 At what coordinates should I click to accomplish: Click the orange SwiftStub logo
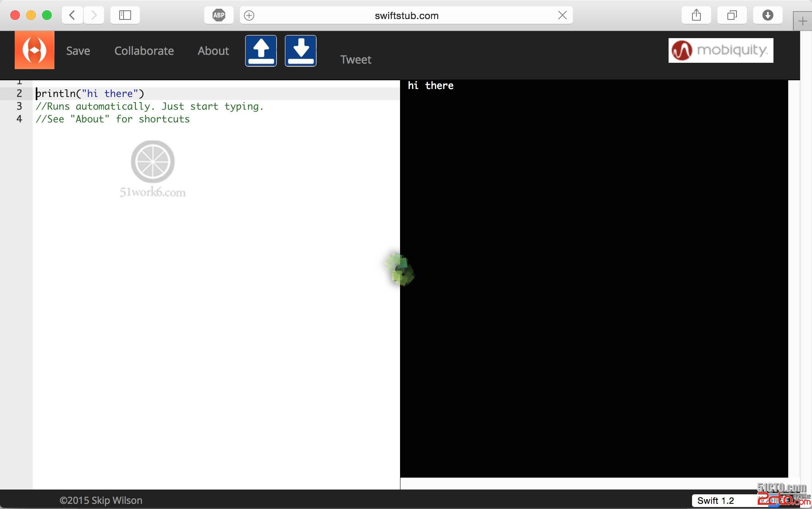(35, 50)
